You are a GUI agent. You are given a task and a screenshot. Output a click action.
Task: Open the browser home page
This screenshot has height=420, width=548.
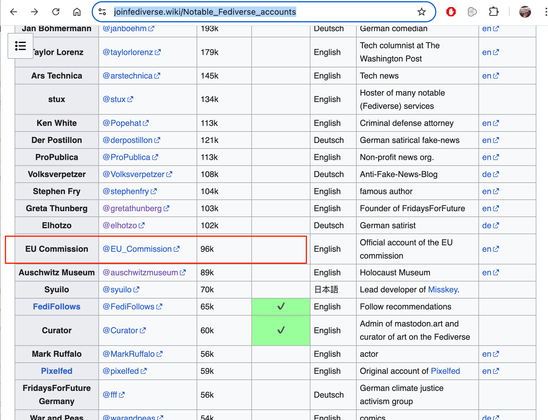point(77,12)
